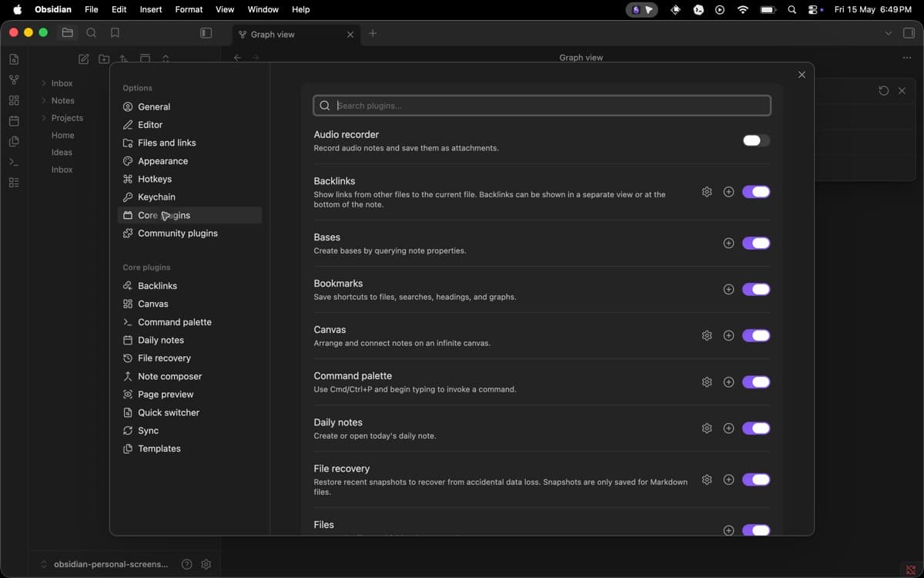Open Hotkeys settings

pyautogui.click(x=189, y=179)
